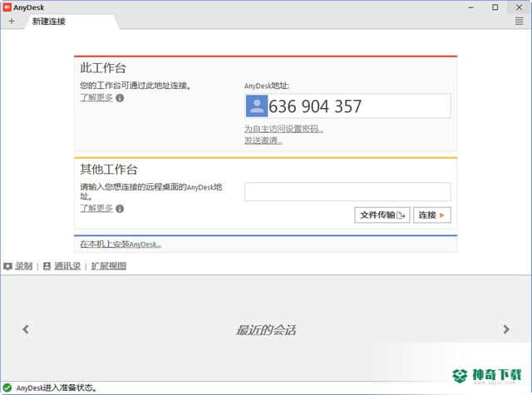
Task: Click the user avatar next to the AnyDesk address
Action: (x=257, y=106)
